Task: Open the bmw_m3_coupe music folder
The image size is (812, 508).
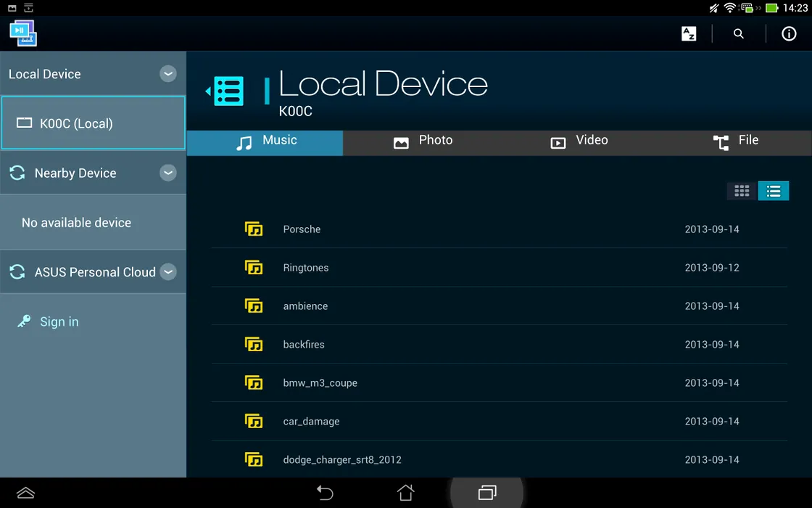Action: [x=320, y=383]
